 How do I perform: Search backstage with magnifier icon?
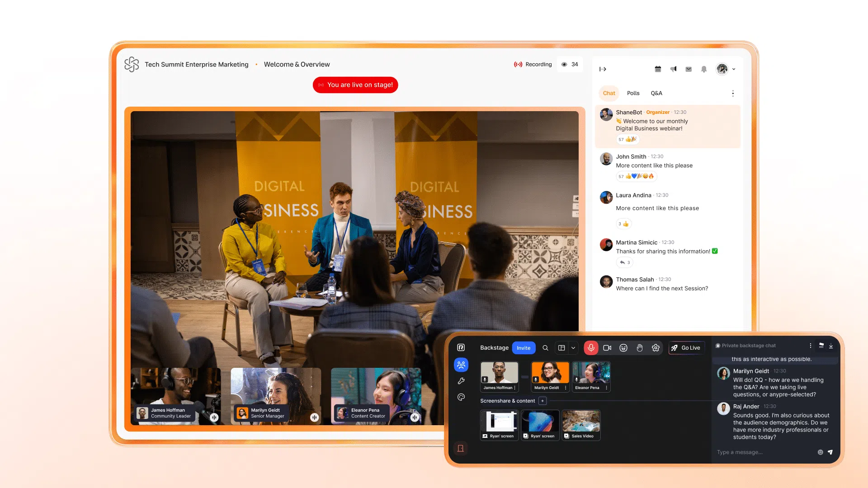[x=545, y=347]
